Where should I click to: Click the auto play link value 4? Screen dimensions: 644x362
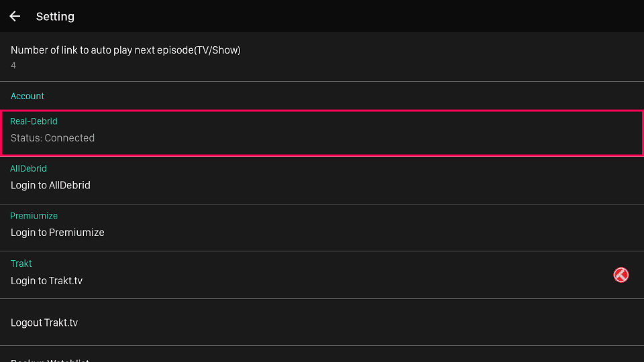[13, 66]
